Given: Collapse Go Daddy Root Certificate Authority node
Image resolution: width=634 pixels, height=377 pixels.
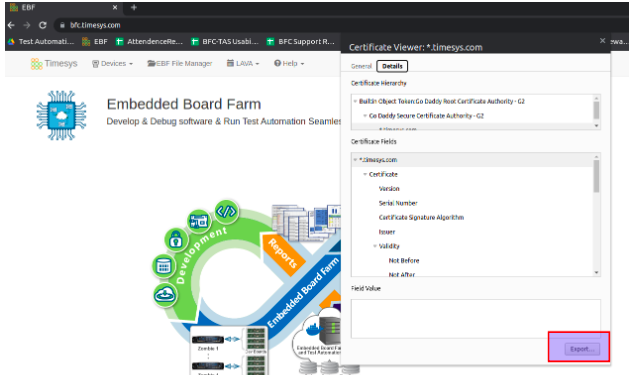Looking at the screenshot, I should click(355, 101).
